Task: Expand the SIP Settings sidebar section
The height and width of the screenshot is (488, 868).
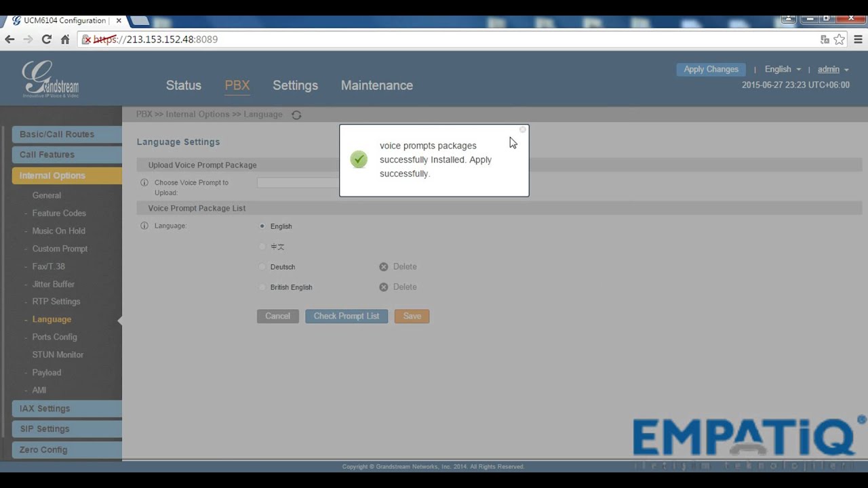Action: pos(66,429)
